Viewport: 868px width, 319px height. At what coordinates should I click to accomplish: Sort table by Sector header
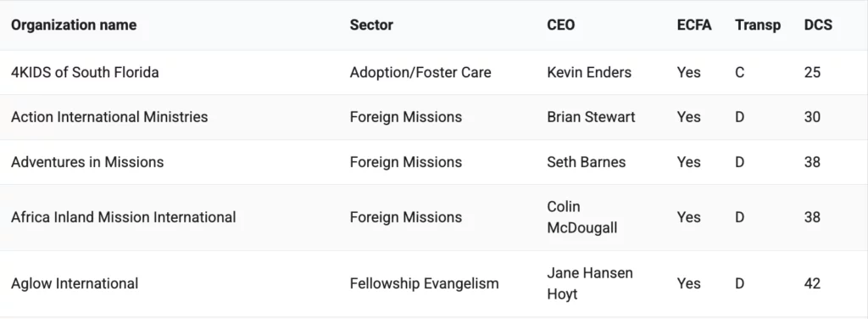click(x=371, y=25)
